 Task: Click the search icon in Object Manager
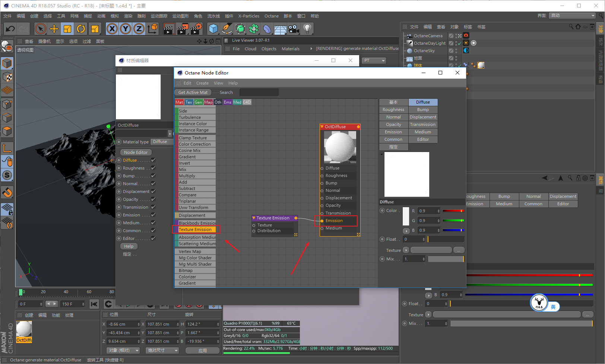point(571,26)
